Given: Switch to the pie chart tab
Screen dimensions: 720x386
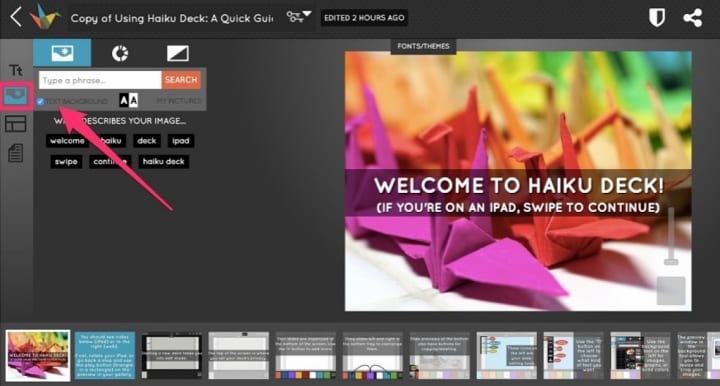Looking at the screenshot, I should point(120,53).
